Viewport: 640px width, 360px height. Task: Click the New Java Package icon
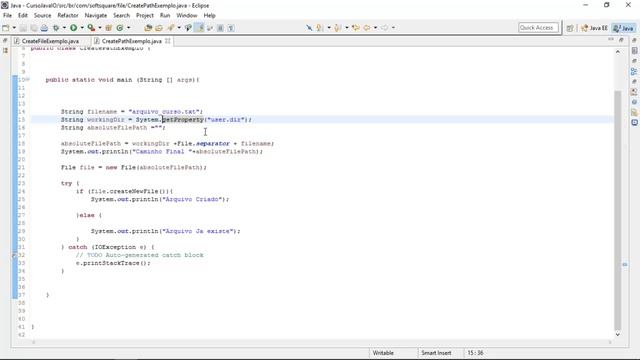tap(109, 28)
